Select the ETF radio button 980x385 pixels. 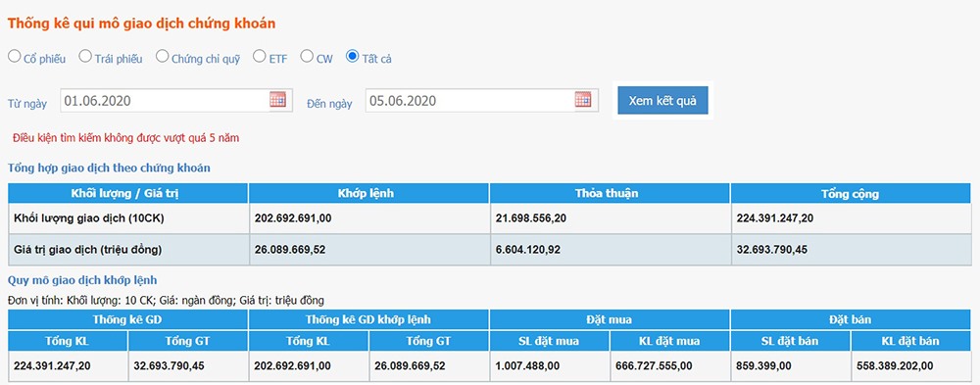tap(259, 56)
